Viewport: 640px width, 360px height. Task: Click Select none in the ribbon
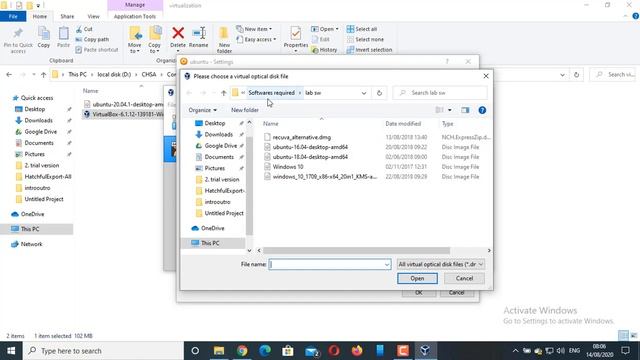pyautogui.click(x=365, y=39)
